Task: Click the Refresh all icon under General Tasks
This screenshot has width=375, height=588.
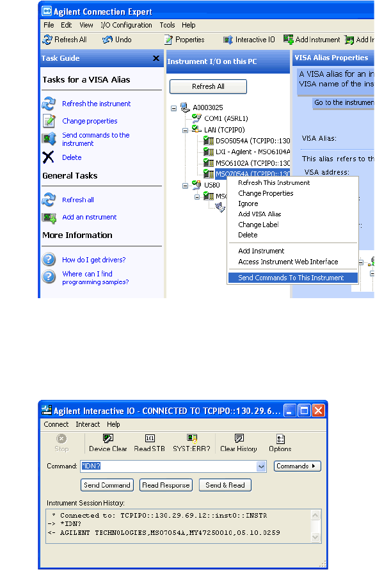Action: pos(49,200)
